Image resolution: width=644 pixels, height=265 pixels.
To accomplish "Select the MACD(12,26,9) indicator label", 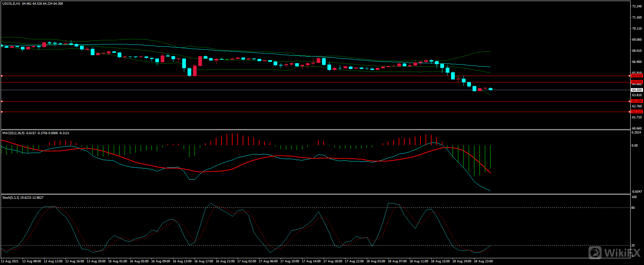I will 13,133.
